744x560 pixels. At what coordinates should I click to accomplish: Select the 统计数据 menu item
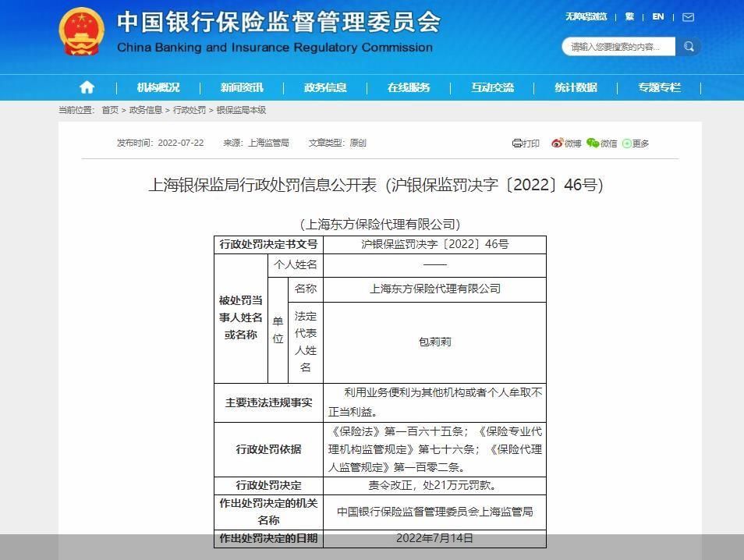577,87
